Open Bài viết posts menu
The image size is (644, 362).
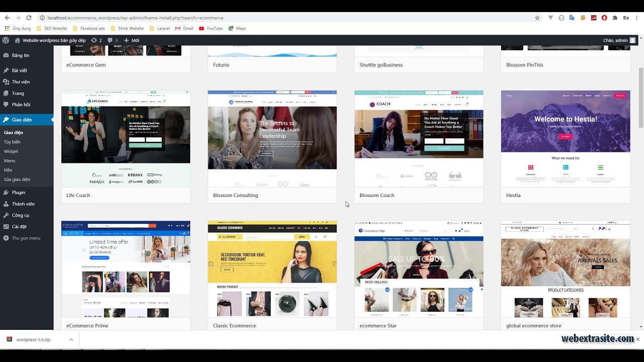click(x=27, y=70)
